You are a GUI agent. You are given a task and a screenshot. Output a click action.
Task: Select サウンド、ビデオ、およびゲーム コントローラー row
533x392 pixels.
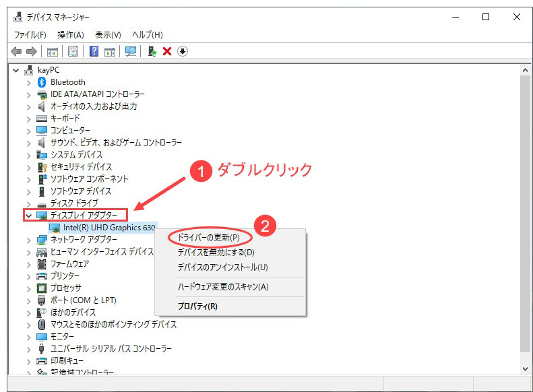tap(116, 143)
